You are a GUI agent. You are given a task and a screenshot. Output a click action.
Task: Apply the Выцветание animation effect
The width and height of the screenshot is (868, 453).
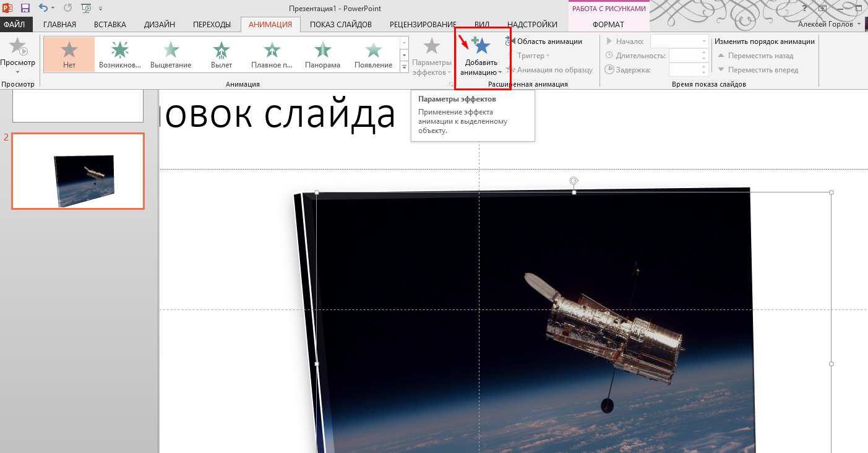coord(171,54)
